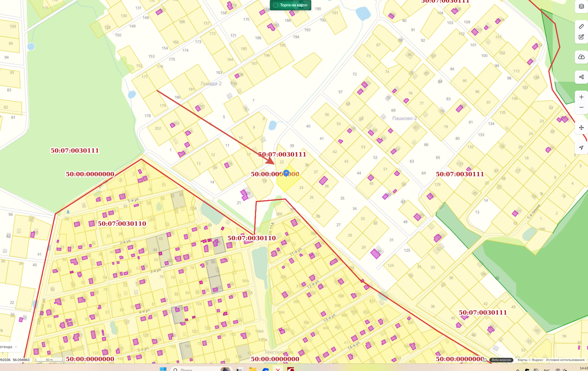
Task: Click the highlighted yellow land parcel
Action: point(287,183)
